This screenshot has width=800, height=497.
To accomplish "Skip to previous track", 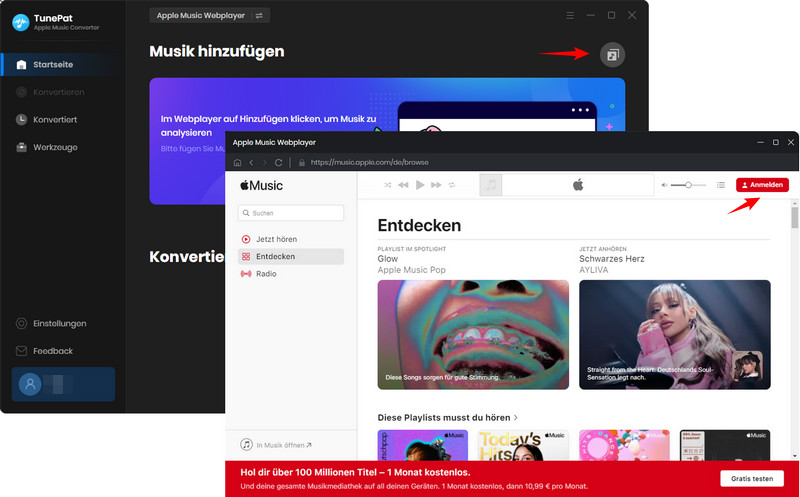I will coord(403,185).
